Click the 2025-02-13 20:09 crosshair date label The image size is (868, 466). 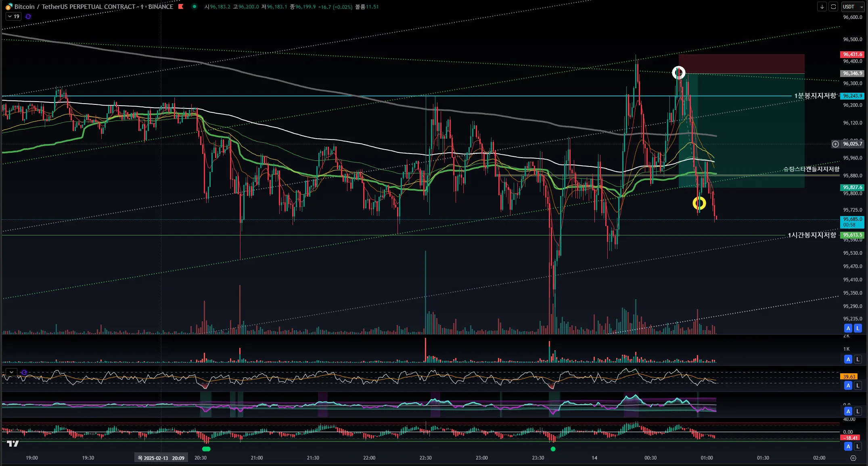pyautogui.click(x=161, y=458)
